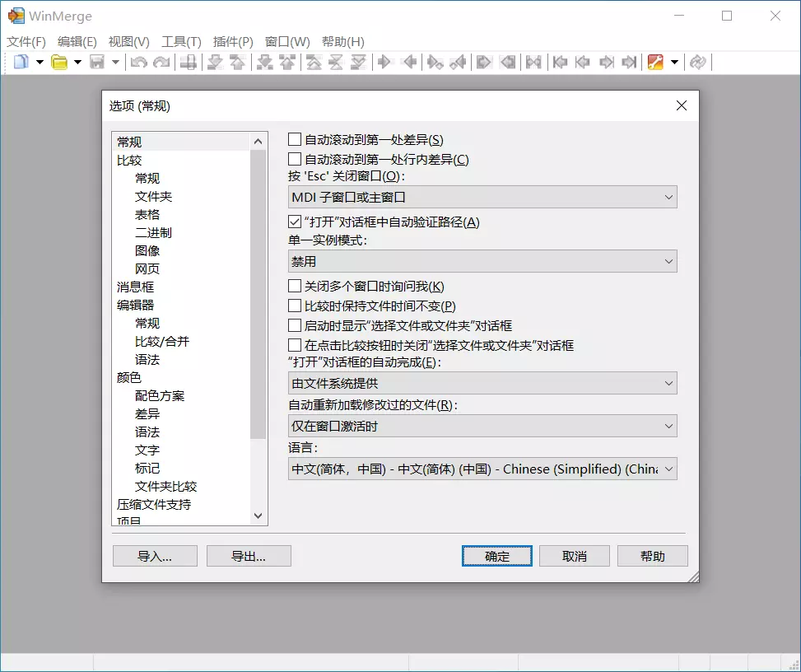
Task: Tick the 关闭多个窗口时询问我 checkbox
Action: coord(295,287)
